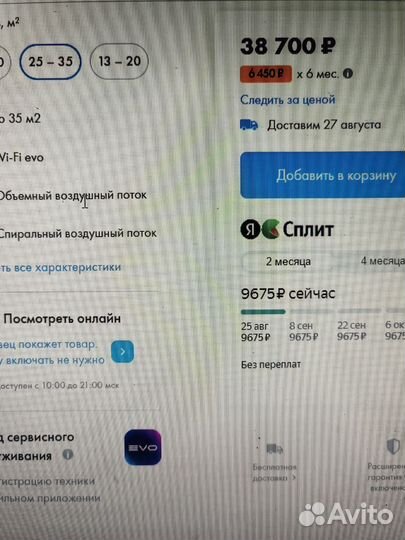The width and height of the screenshot is (405, 540).
Task: Click the free delivery truck icon
Action: tap(274, 449)
